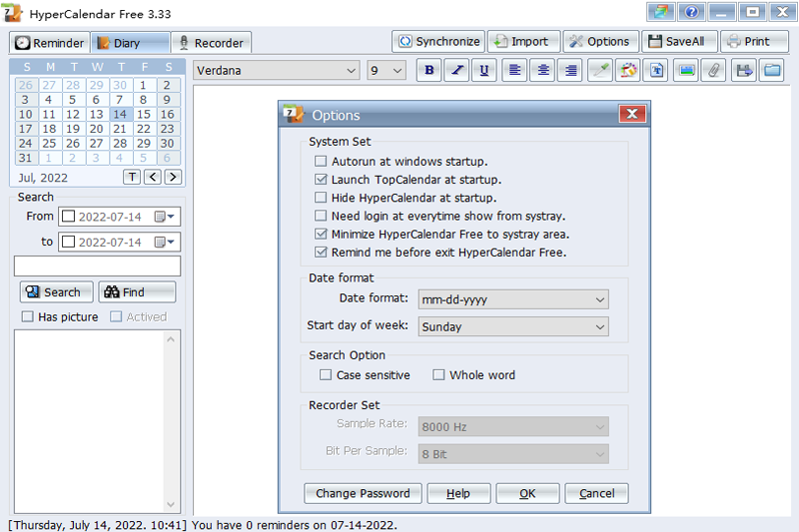Center align the diary text
The height and width of the screenshot is (532, 799).
coord(543,70)
